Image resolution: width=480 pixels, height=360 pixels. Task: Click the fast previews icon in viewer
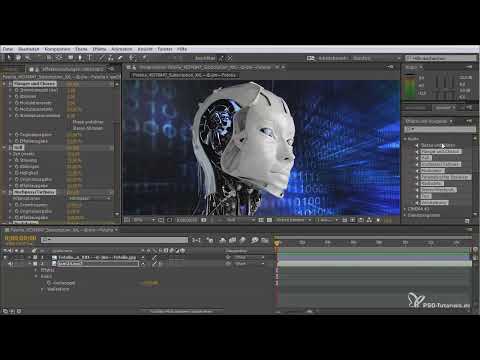[353, 220]
